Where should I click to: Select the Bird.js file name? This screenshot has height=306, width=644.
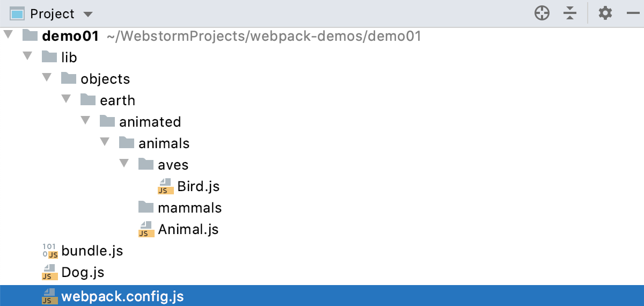(198, 186)
